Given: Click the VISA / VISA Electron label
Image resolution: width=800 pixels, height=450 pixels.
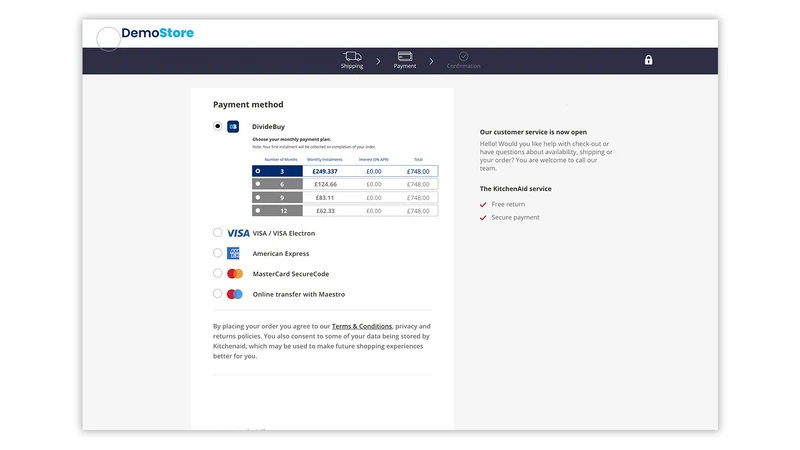Looking at the screenshot, I should (x=284, y=233).
